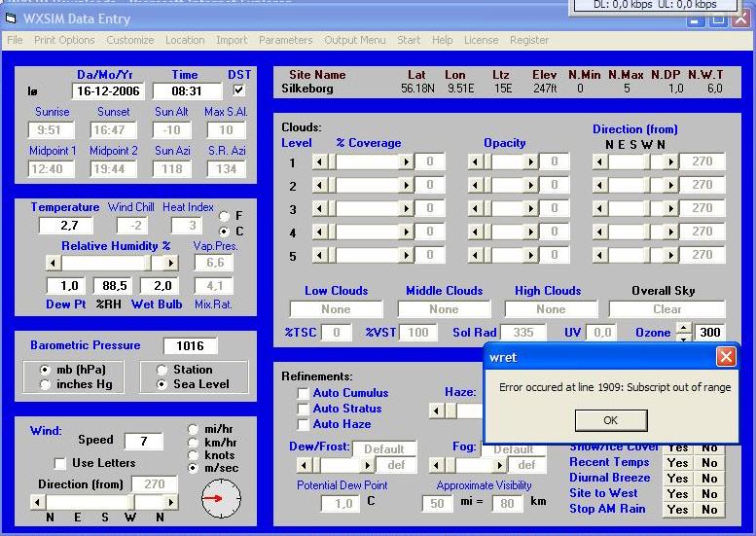Viewport: 756px width, 536px height.
Task: Open the Help menu
Action: [442, 40]
